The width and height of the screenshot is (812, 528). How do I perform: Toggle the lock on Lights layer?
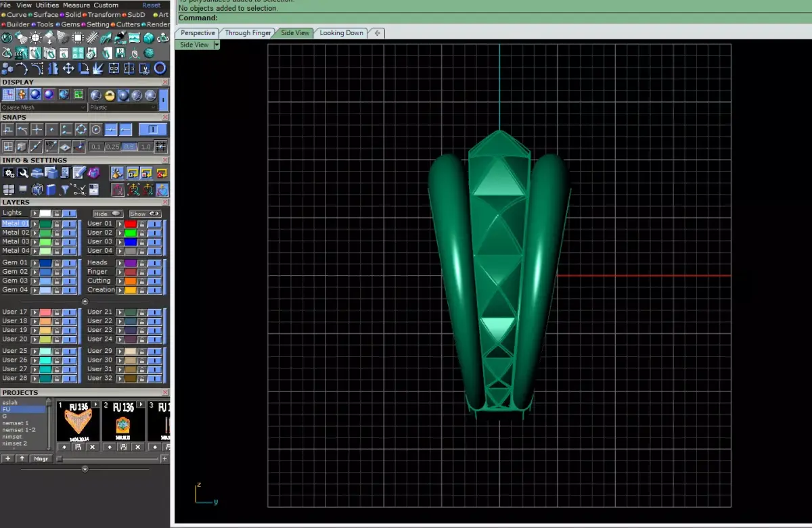57,213
